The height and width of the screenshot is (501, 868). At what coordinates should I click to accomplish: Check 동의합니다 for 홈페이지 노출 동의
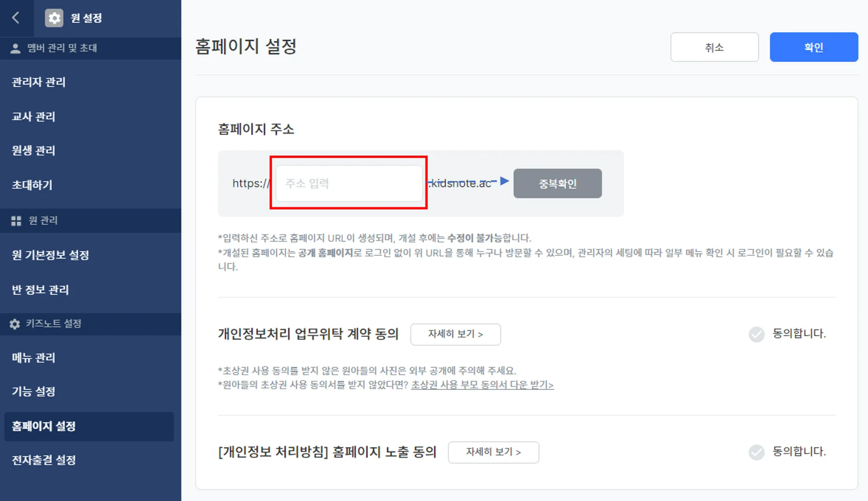pos(757,452)
